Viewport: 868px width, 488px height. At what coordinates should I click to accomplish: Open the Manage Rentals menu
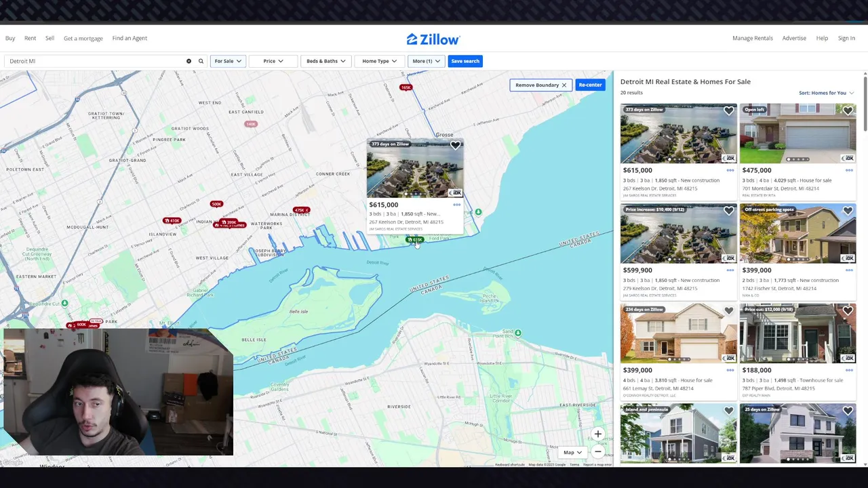(752, 38)
